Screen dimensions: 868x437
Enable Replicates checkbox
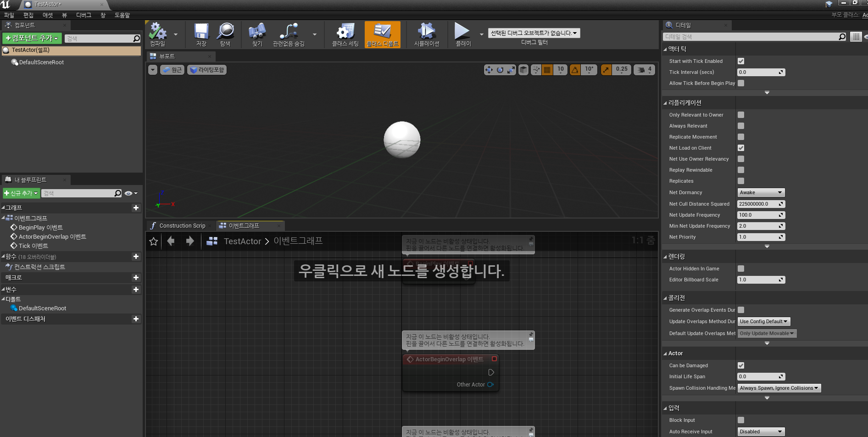pyautogui.click(x=741, y=181)
